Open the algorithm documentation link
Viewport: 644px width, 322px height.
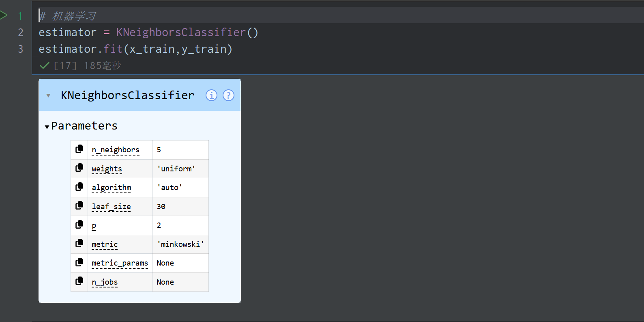point(112,188)
